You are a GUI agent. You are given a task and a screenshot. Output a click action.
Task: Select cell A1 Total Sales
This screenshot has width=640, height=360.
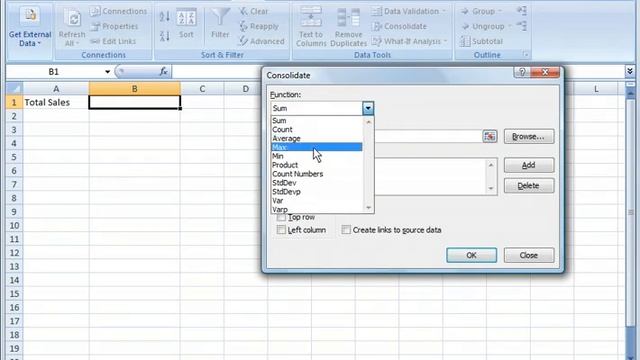click(x=56, y=102)
